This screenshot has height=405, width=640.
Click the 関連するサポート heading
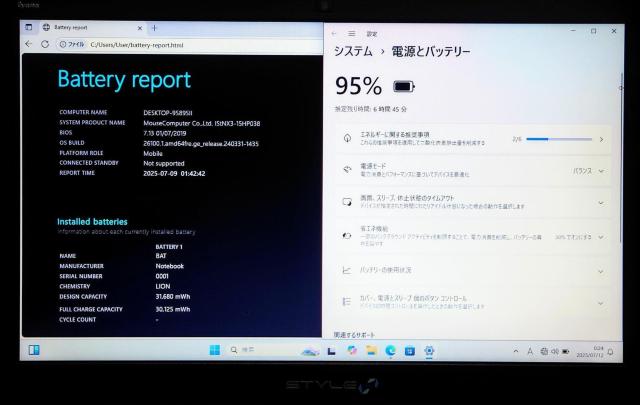(354, 334)
